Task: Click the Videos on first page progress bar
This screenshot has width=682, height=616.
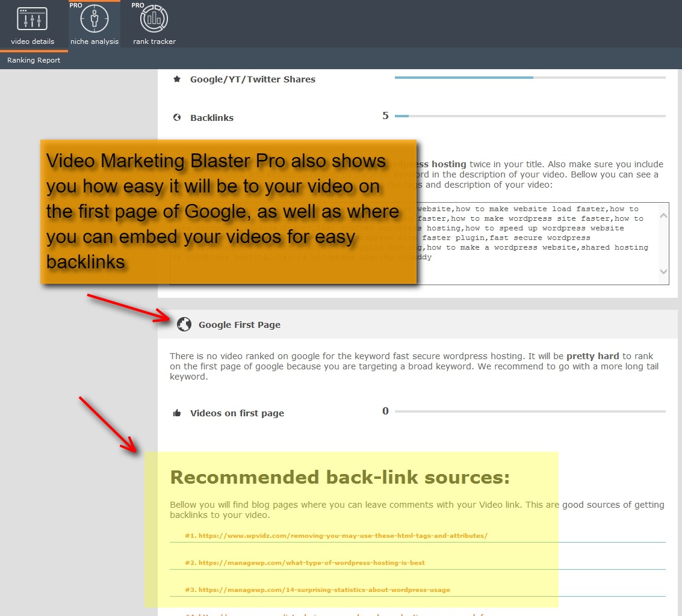Action: click(x=530, y=411)
